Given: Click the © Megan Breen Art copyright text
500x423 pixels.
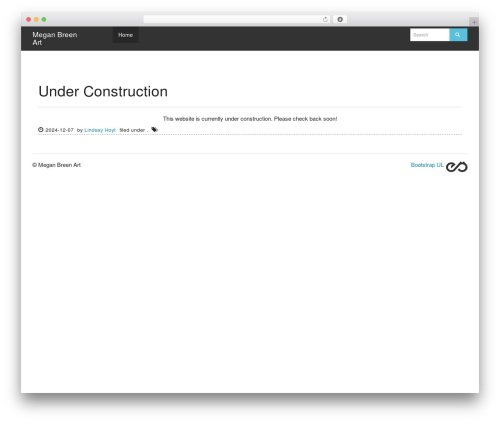Looking at the screenshot, I should [57, 165].
